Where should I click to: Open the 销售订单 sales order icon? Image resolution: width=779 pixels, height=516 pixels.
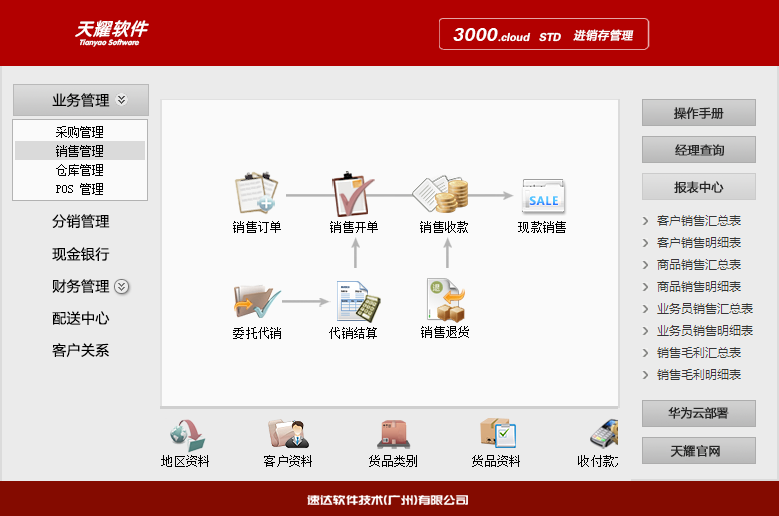(256, 195)
